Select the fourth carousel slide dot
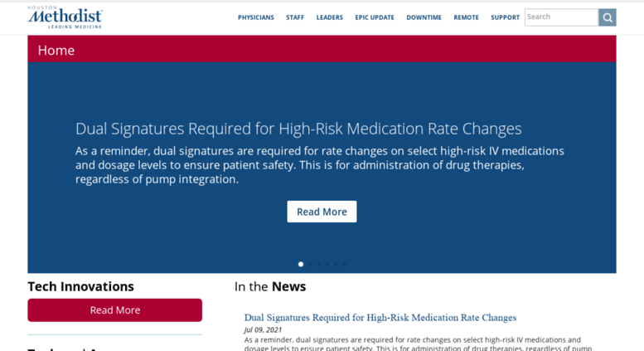The width and height of the screenshot is (644, 351). point(327,264)
